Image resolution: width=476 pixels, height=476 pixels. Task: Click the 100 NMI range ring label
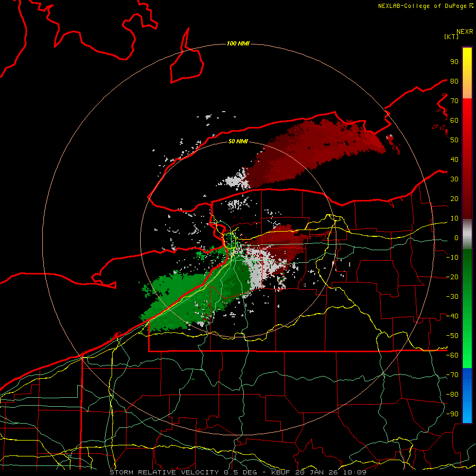click(238, 43)
